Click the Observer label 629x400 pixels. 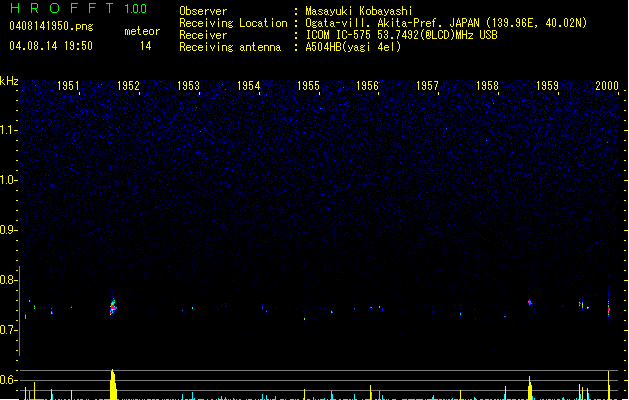click(x=203, y=11)
